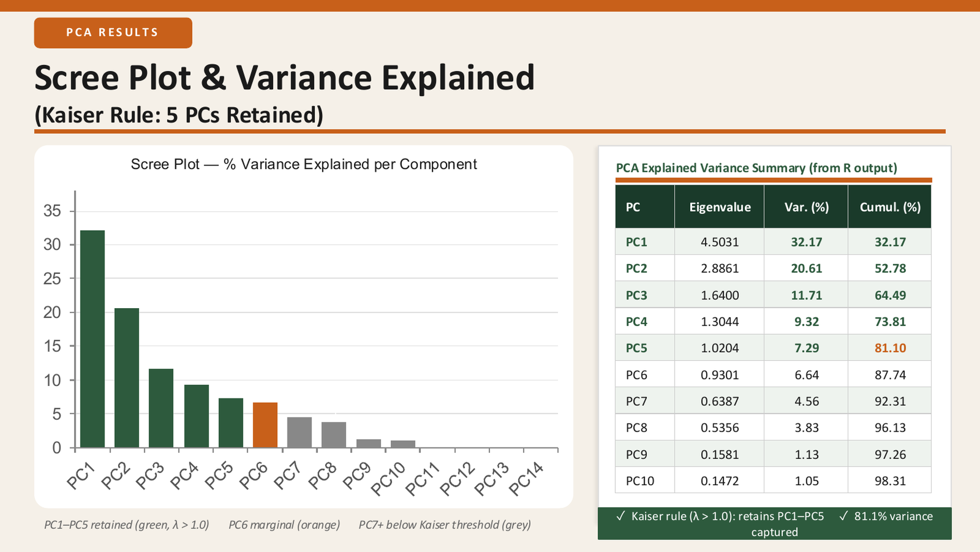Click eigenvalue cell 0.9301
Image resolution: width=980 pixels, height=552 pixels.
pyautogui.click(x=720, y=375)
